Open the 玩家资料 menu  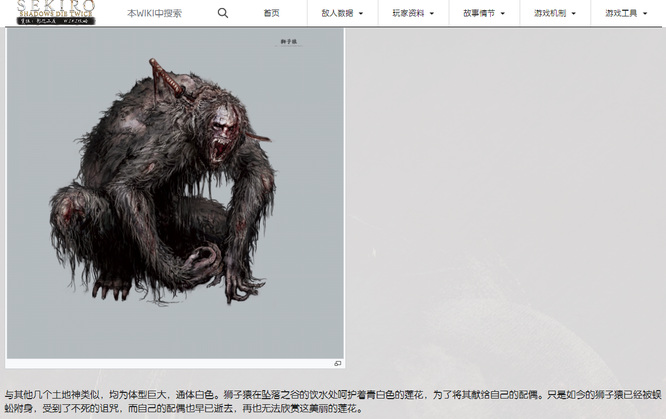408,13
